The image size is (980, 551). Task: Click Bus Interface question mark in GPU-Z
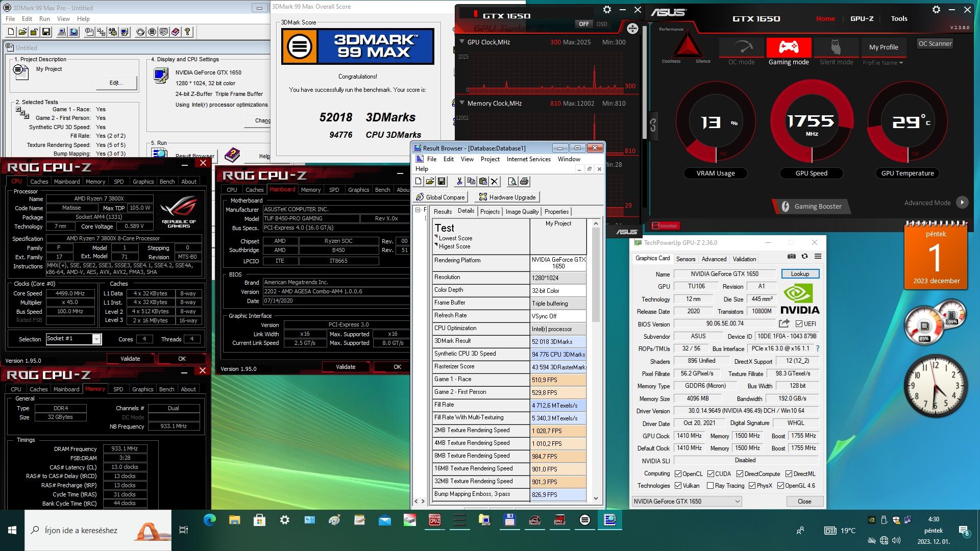click(817, 348)
